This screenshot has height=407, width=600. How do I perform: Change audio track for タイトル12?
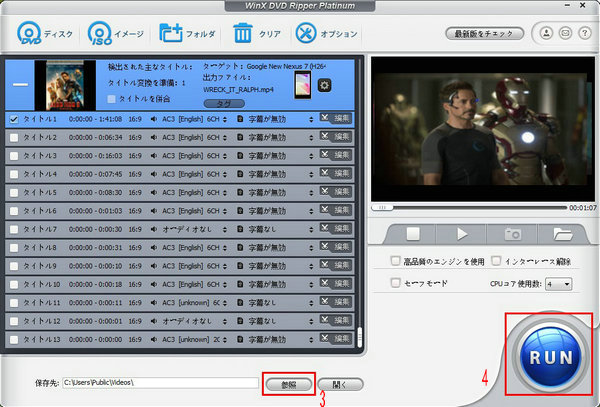(224, 321)
